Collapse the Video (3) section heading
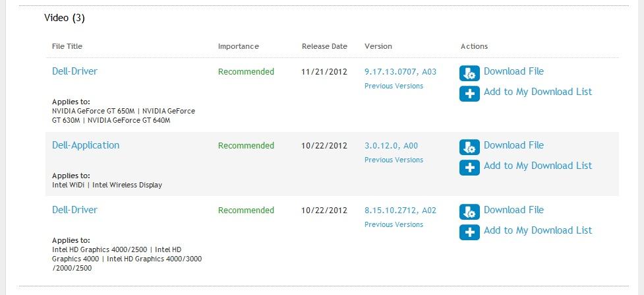644x295 pixels. coord(65,18)
